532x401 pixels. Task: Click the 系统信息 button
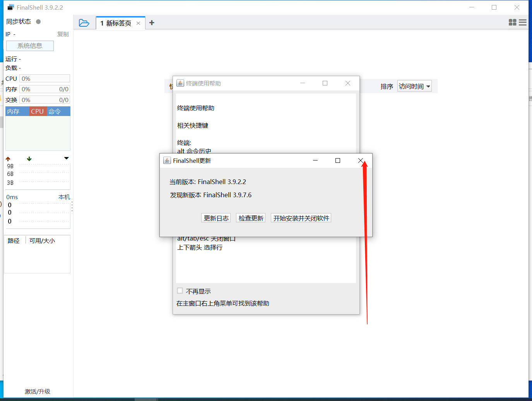(x=29, y=46)
